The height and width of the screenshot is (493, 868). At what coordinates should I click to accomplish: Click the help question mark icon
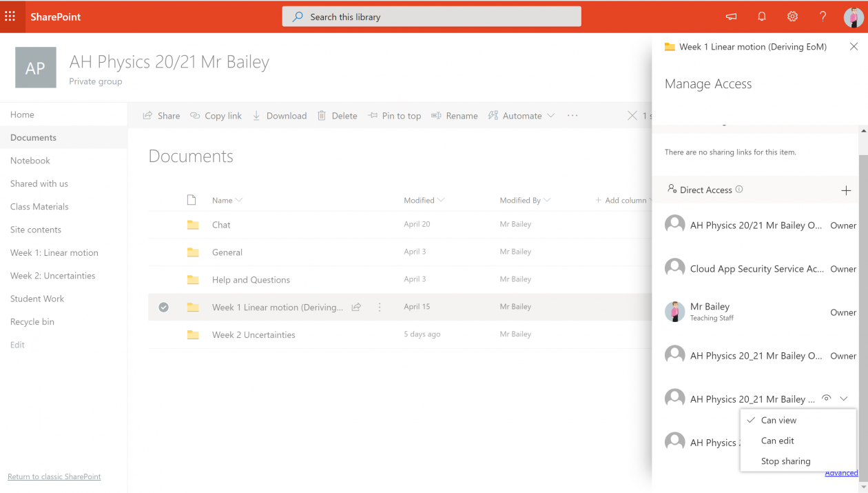tap(823, 17)
